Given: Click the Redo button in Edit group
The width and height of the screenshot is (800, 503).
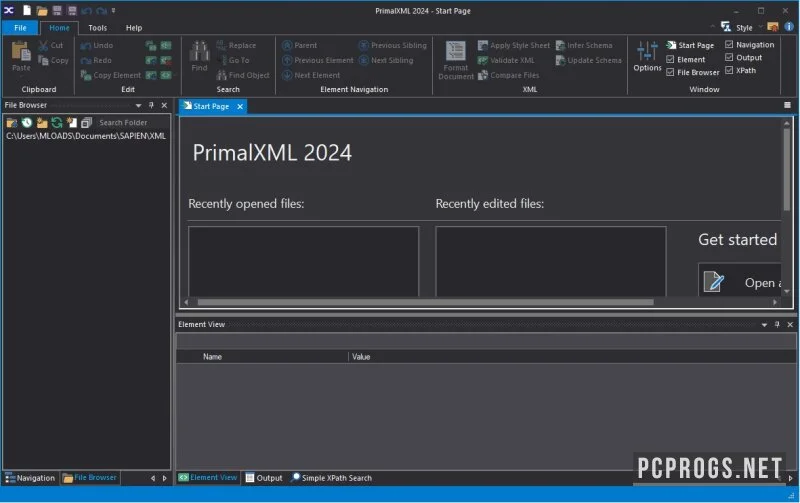Looking at the screenshot, I should coord(96,60).
